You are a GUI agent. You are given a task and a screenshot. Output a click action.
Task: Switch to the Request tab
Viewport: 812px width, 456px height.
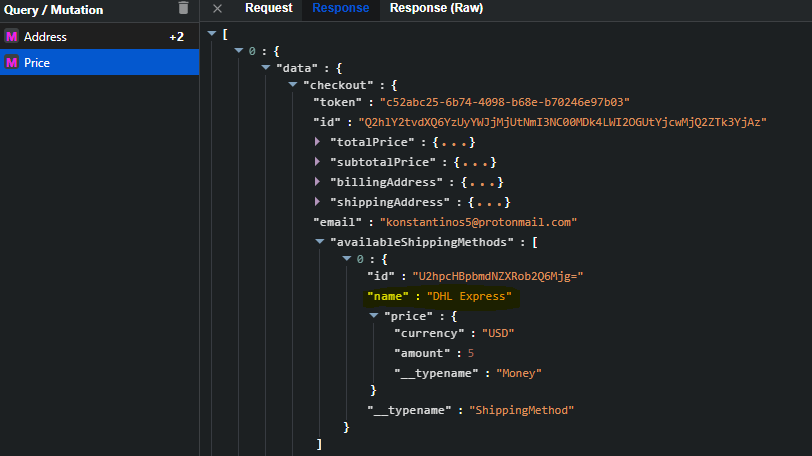tap(269, 8)
